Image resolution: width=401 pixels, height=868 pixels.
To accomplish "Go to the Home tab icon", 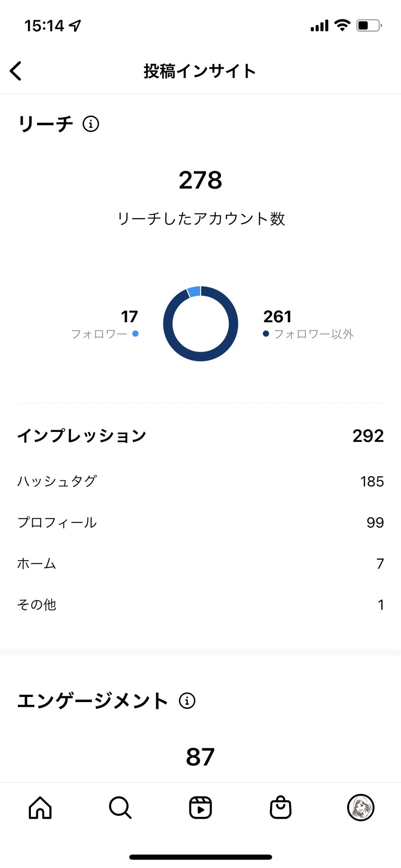I will pos(40,808).
